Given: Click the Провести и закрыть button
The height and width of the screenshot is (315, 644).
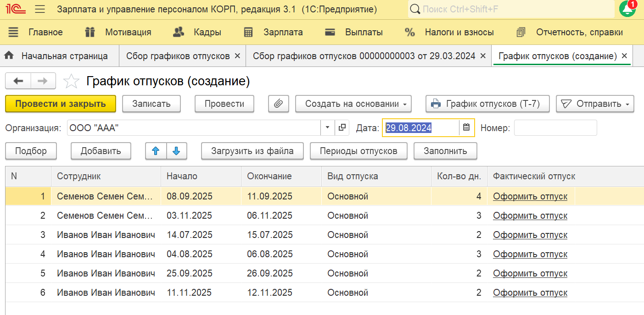Looking at the screenshot, I should (x=60, y=104).
